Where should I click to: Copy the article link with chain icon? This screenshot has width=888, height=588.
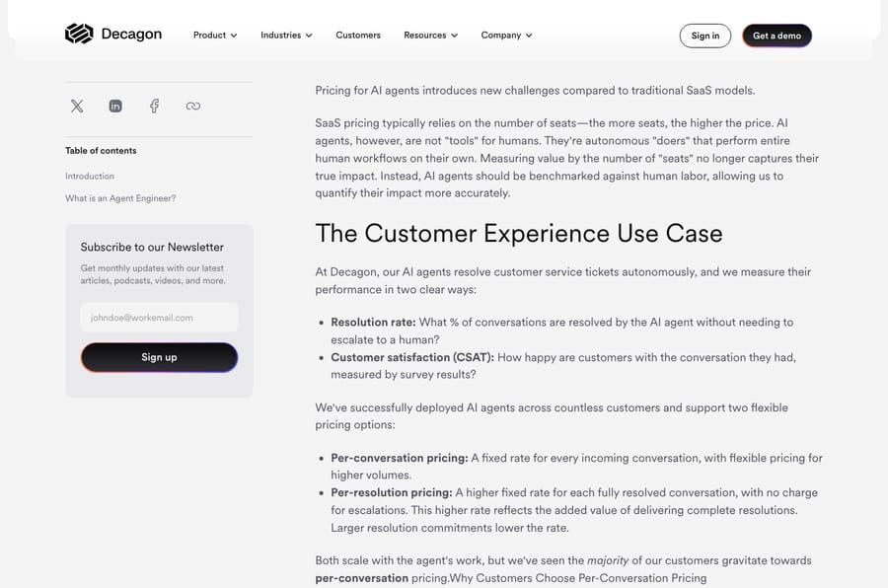click(x=193, y=106)
